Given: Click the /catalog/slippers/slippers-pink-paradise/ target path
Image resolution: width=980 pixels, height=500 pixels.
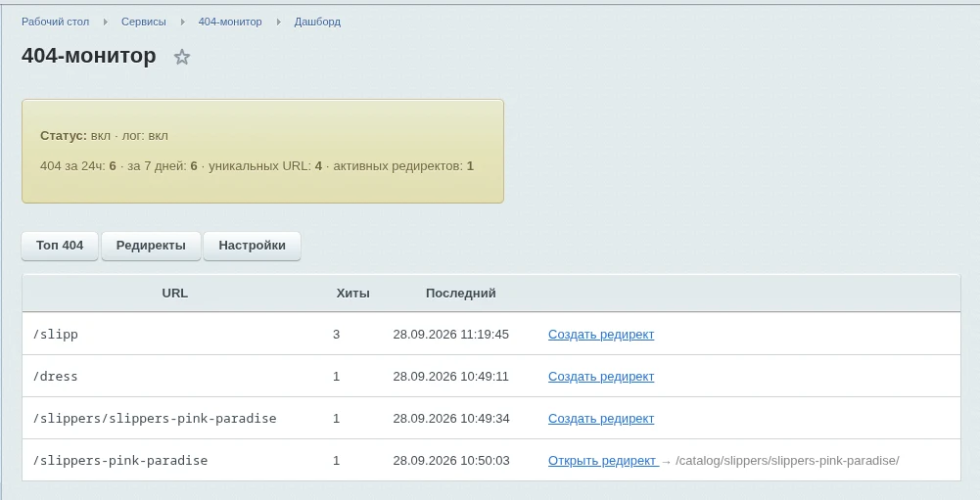Looking at the screenshot, I should click(x=787, y=461).
